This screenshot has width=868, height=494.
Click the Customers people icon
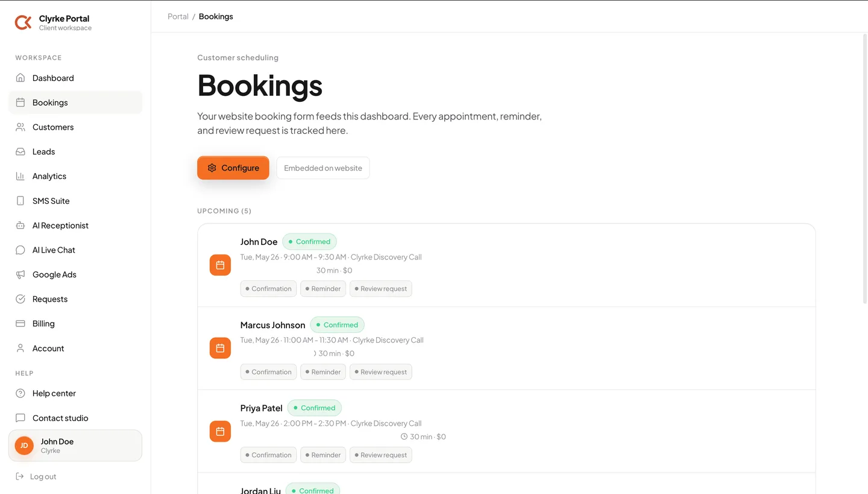pos(20,127)
